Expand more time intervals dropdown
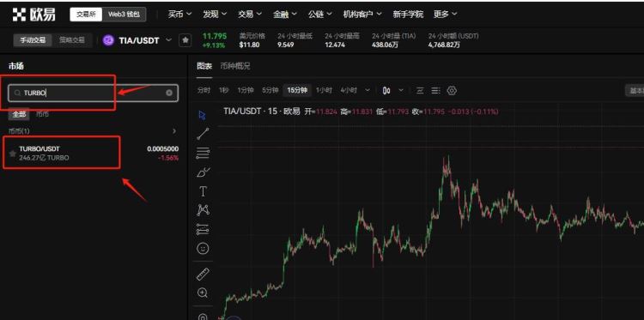The image size is (644, 320). coord(368,90)
